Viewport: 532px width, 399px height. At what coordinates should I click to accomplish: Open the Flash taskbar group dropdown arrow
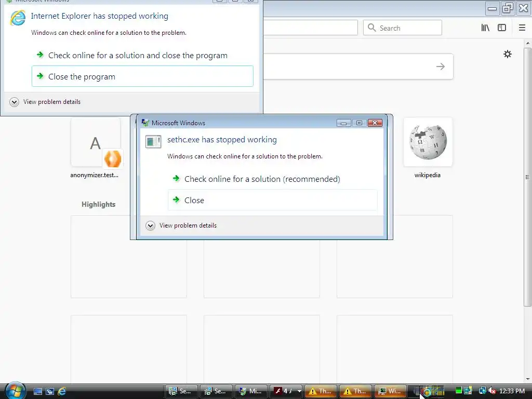(x=299, y=391)
